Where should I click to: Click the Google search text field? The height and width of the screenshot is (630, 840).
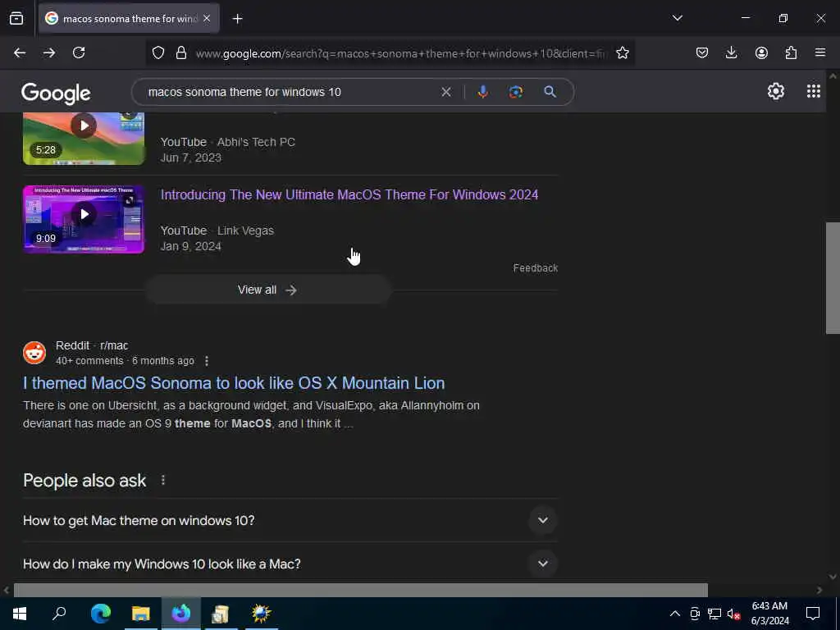(x=290, y=92)
